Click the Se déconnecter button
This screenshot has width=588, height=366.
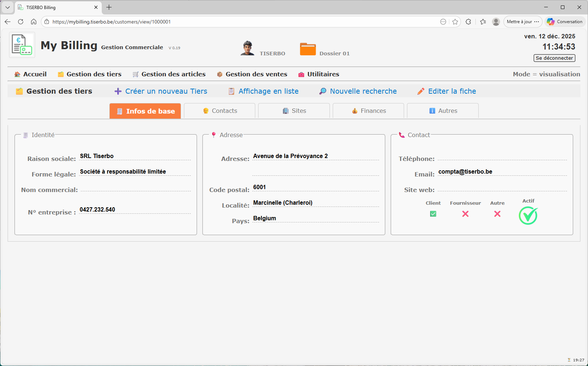[554, 58]
